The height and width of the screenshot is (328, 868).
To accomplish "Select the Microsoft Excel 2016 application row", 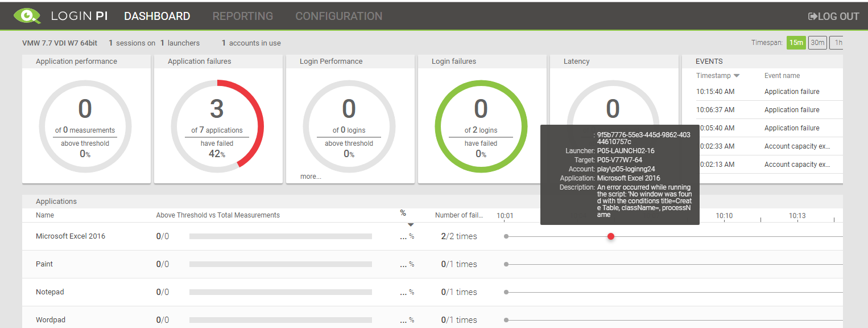I will pos(432,236).
